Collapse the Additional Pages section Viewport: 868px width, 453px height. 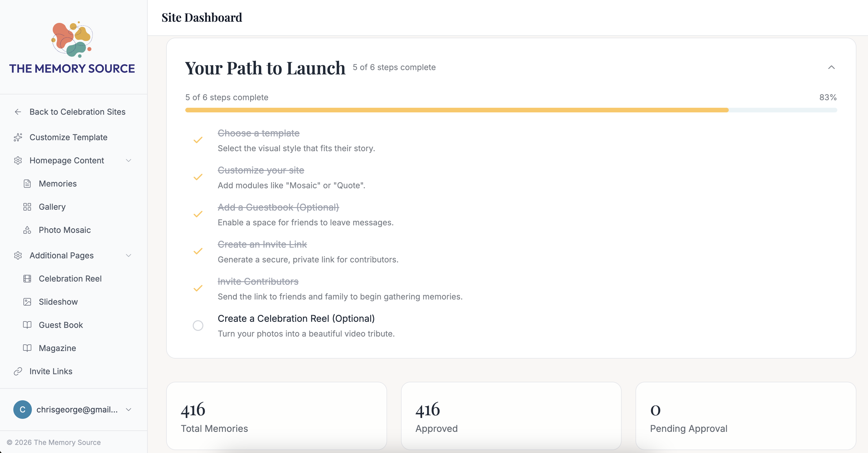(128, 255)
